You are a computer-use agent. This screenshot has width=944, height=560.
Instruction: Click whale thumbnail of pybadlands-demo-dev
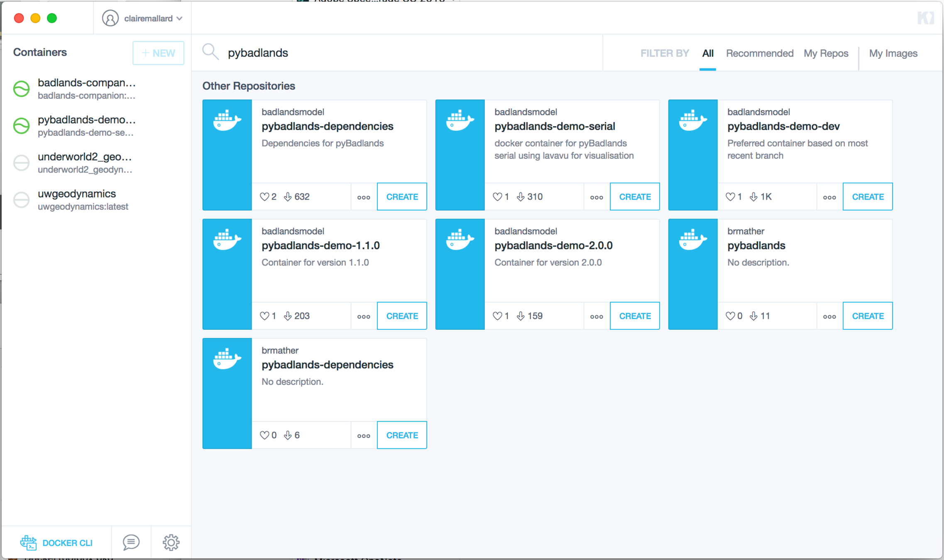(692, 121)
